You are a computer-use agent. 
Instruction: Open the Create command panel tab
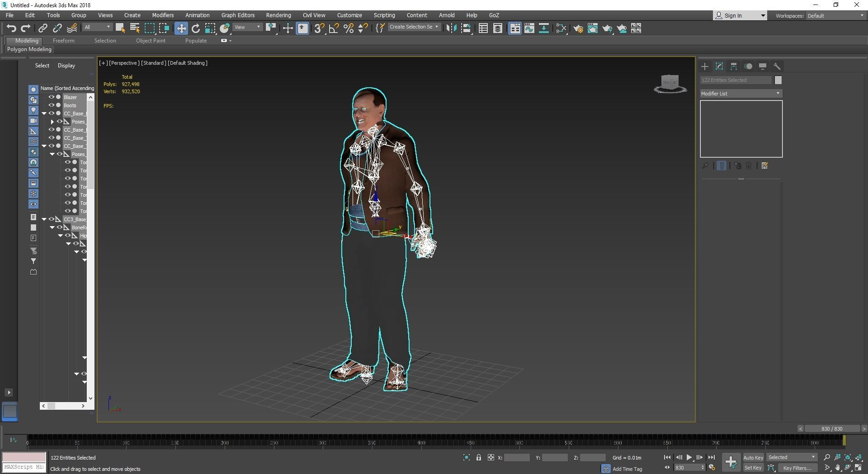click(x=705, y=66)
